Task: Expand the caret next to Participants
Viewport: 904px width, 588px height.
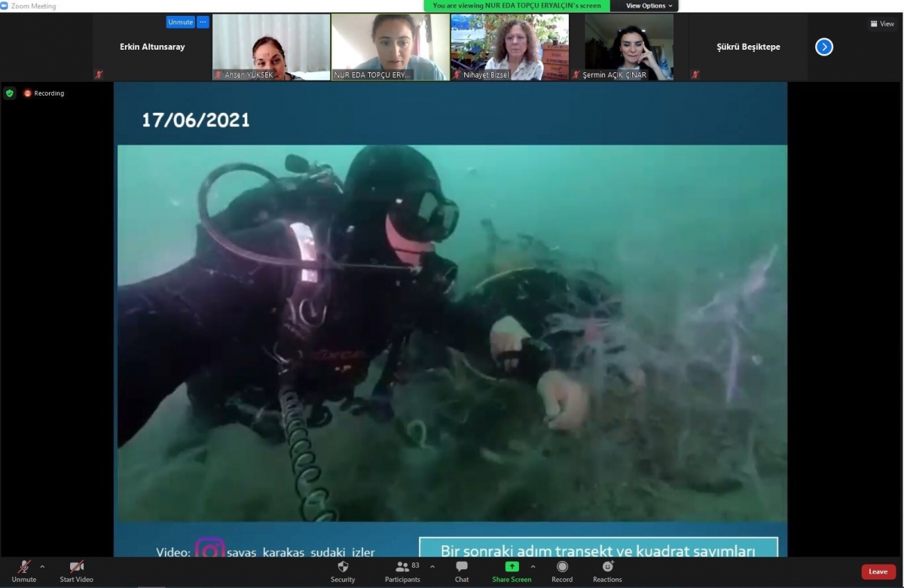Action: pos(432,566)
